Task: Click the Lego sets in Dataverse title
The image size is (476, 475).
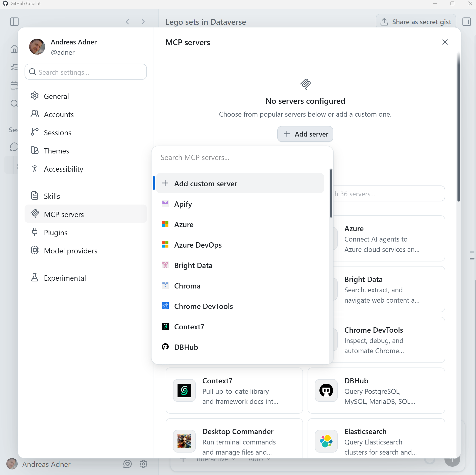Action: pos(206,22)
